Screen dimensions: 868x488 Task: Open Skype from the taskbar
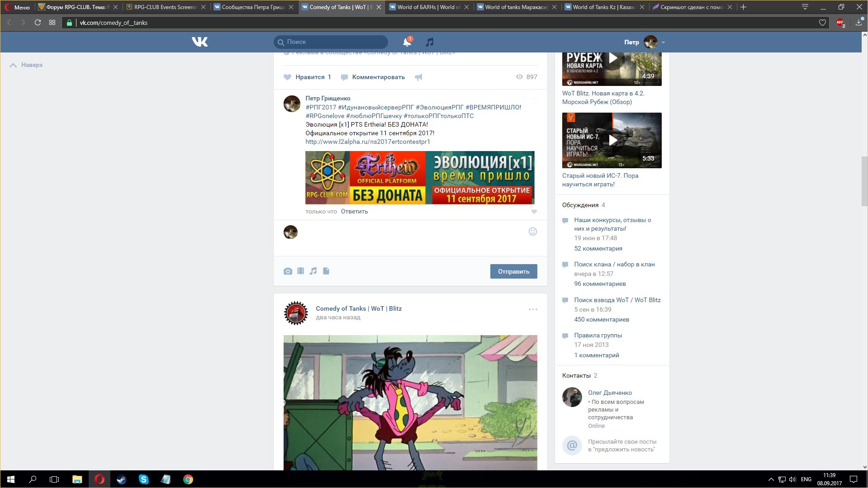coord(143,479)
